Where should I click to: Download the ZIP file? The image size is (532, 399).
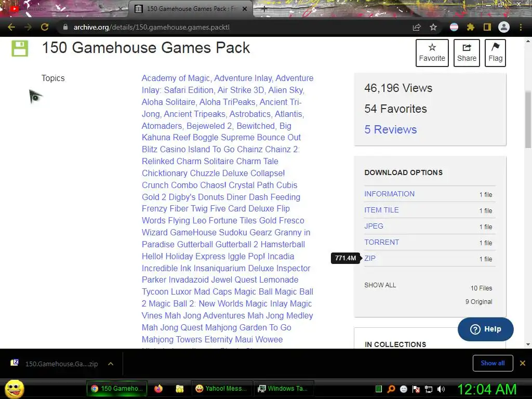370,258
